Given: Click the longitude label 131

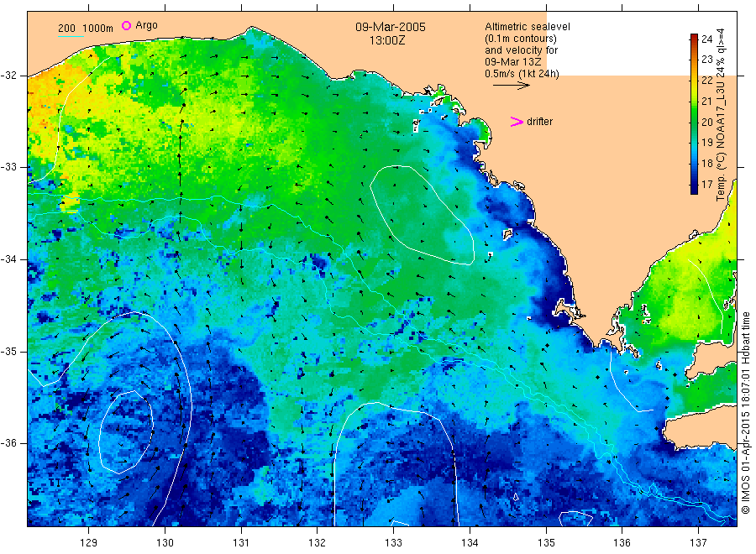Looking at the screenshot, I should [x=241, y=542].
